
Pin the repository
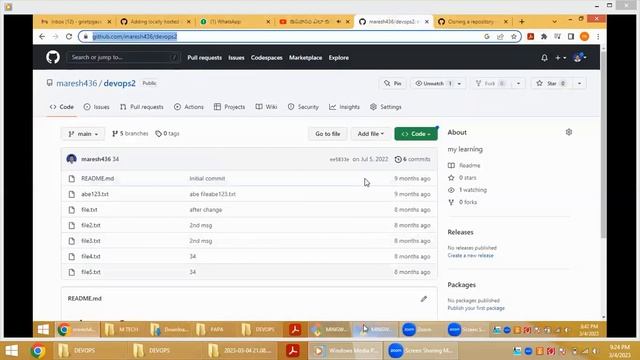[x=393, y=83]
